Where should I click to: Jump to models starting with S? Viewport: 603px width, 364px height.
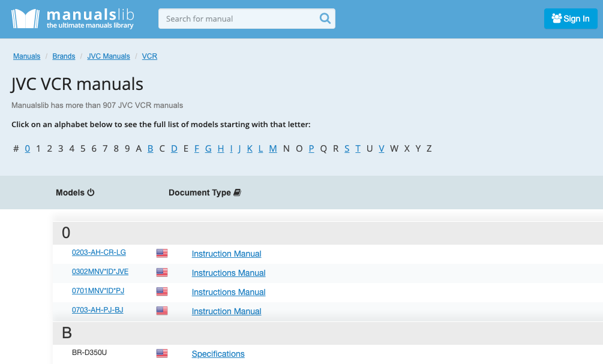tap(347, 148)
